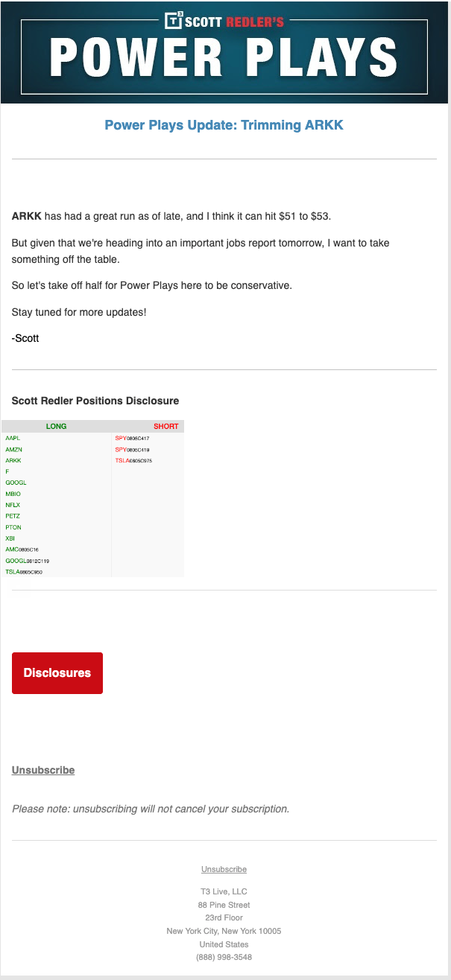Click the bold Unsubscribe link
The width and height of the screenshot is (451, 980).
43,770
